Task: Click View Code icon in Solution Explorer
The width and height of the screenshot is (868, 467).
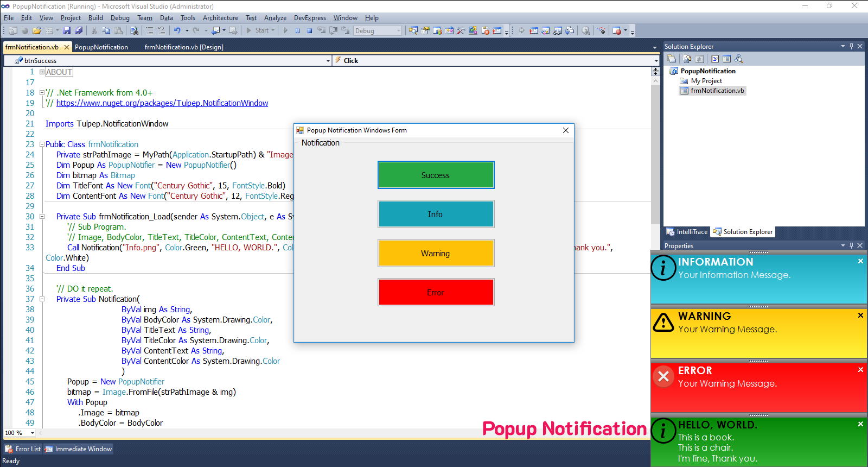Action: point(715,59)
